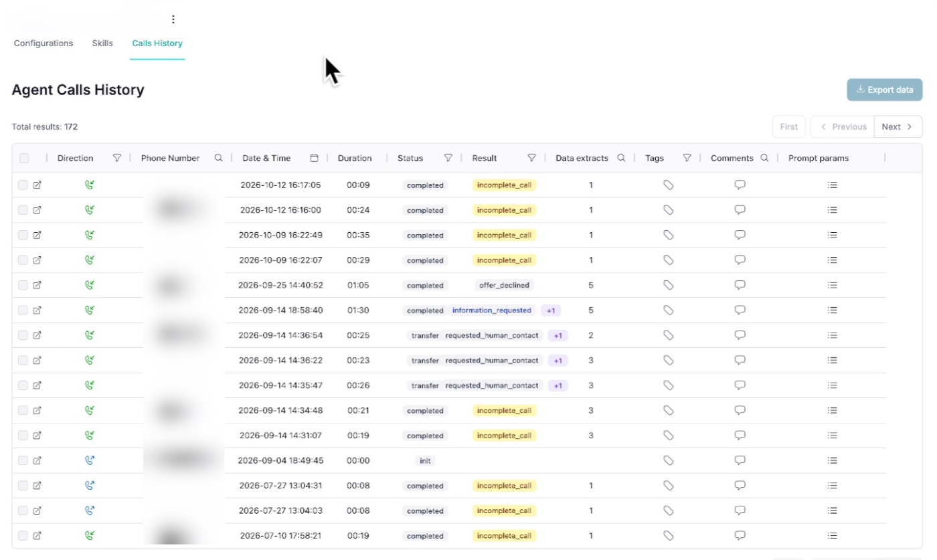The width and height of the screenshot is (937, 560).
Task: Open comments on the 2026-09-14 14:36:54 call
Action: (740, 335)
